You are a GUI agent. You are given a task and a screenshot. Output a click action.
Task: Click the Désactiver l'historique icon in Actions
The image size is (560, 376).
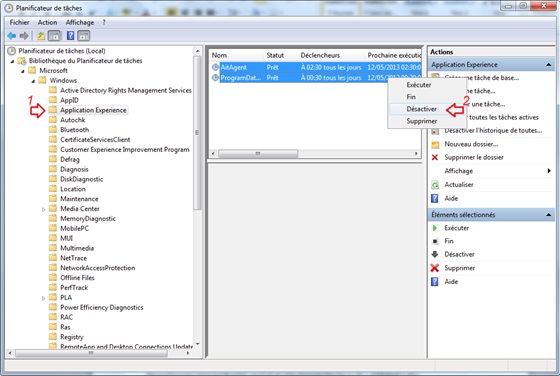(435, 131)
